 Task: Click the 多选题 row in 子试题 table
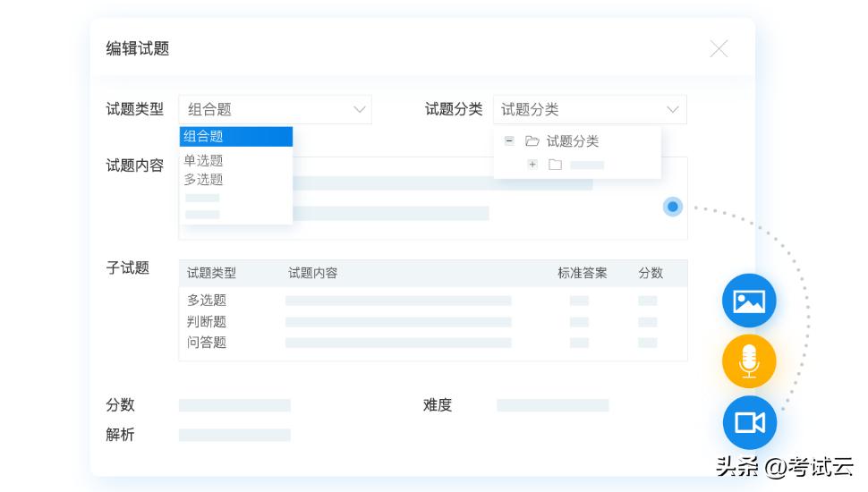433,301
